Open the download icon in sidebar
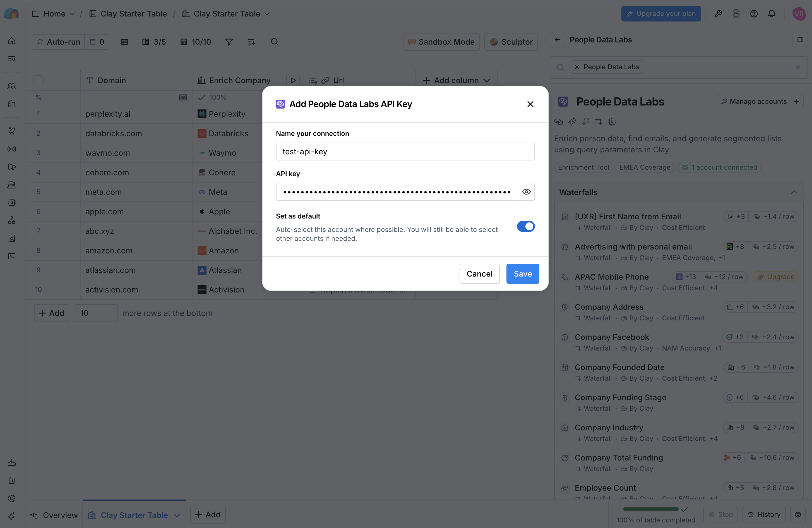The height and width of the screenshot is (528, 812). 12,462
